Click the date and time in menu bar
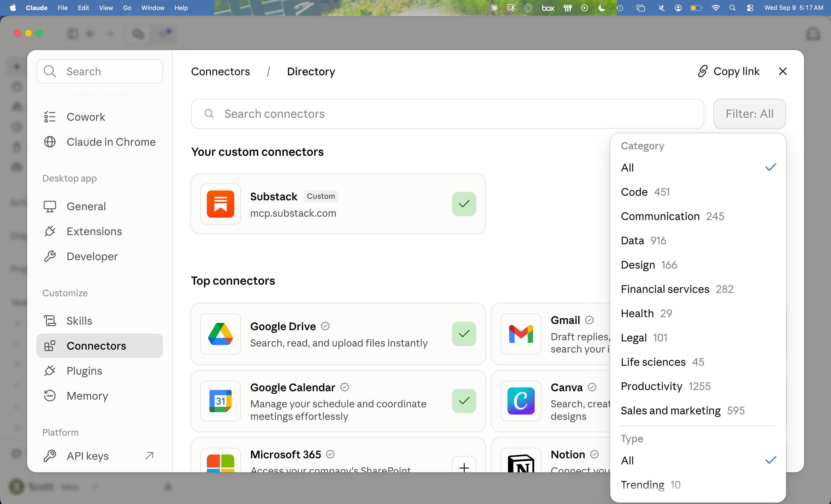This screenshot has width=831, height=504. [x=793, y=8]
